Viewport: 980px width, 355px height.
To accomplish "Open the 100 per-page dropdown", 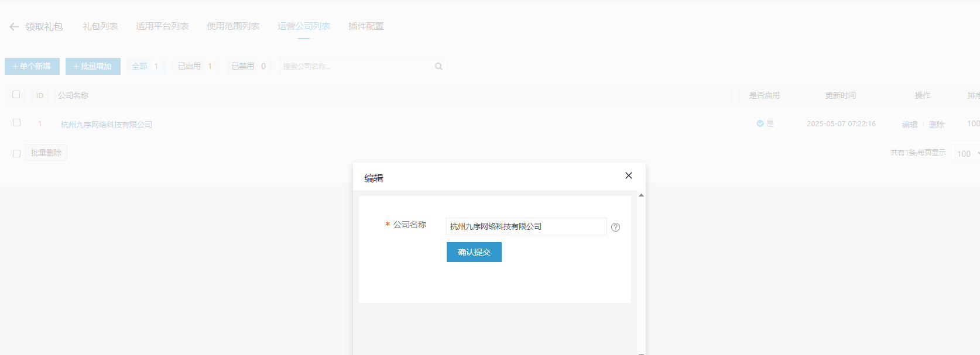I will click(967, 154).
